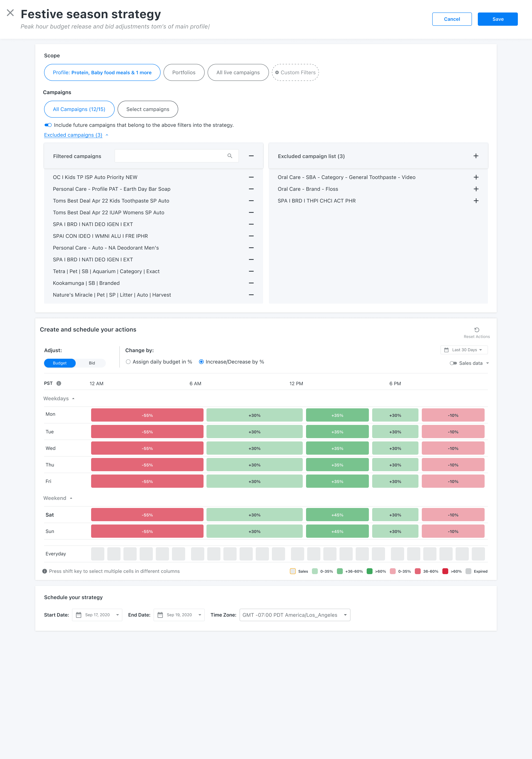
Task: Add back Oral Care - Brand - Floss campaign
Action: (476, 189)
